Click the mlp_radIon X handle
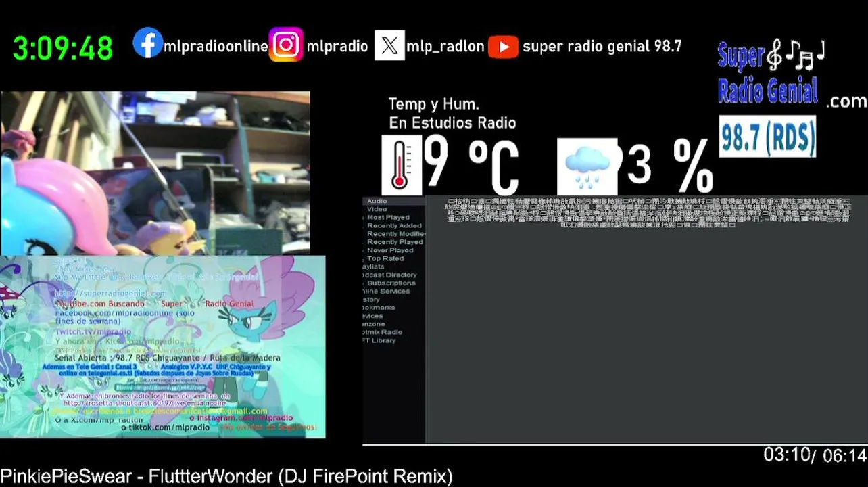 click(x=445, y=47)
